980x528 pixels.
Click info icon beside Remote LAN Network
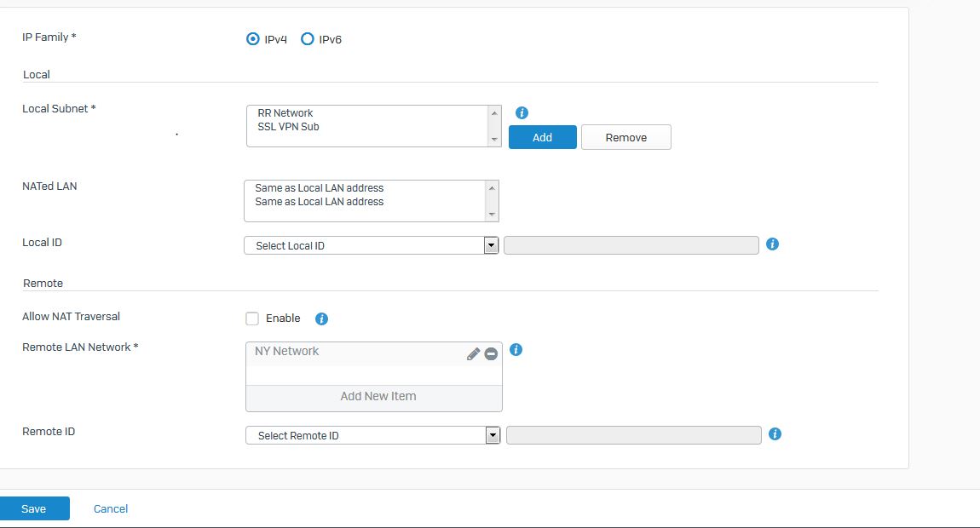click(x=516, y=349)
